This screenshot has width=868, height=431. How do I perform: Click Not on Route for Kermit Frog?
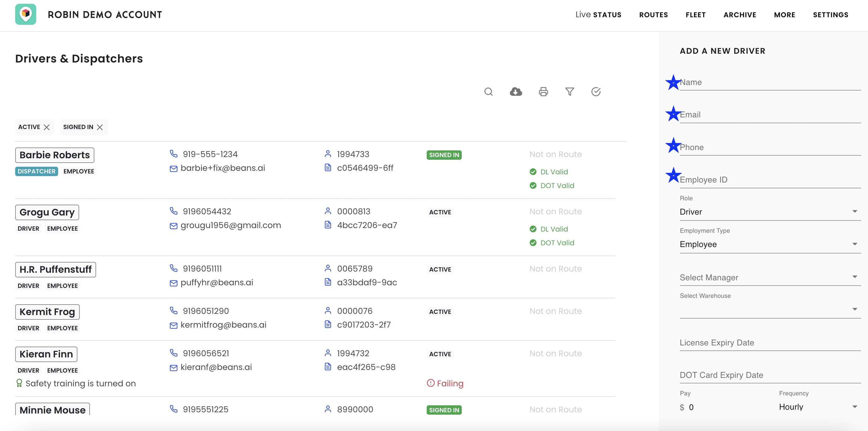555,311
